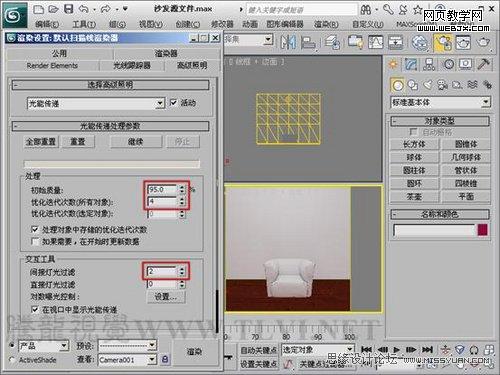This screenshot has width=500, height=375.
Task: Switch to the 公用 common tab
Action: (x=59, y=54)
